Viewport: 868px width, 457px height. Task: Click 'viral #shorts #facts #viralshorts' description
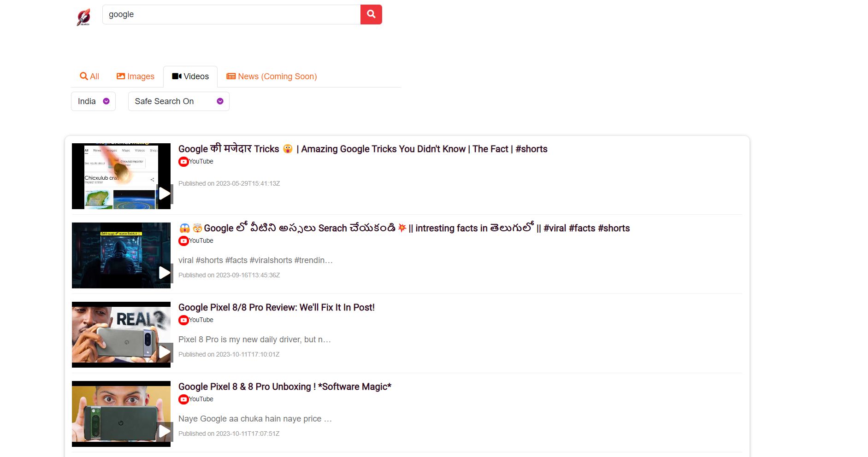[255, 260]
